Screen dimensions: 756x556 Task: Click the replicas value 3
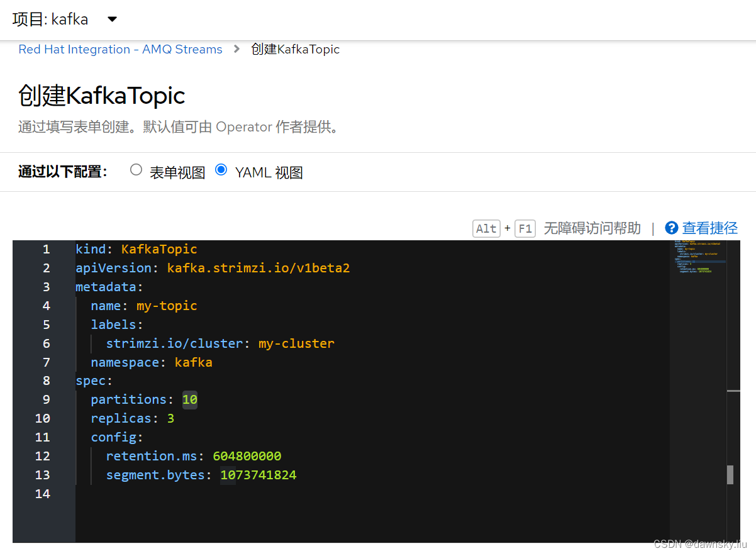170,418
